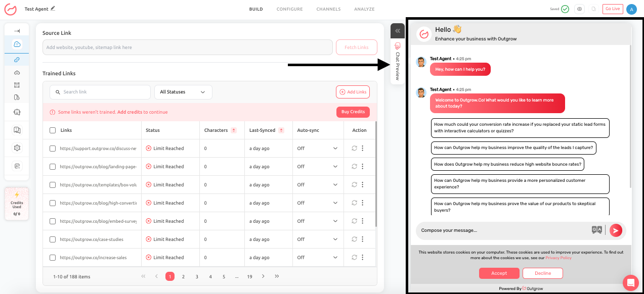
Task: Switch to the ANALYZE tab
Action: coord(364,9)
